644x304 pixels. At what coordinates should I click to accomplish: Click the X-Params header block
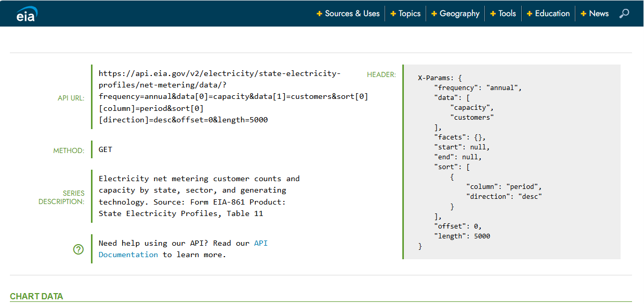(x=511, y=161)
